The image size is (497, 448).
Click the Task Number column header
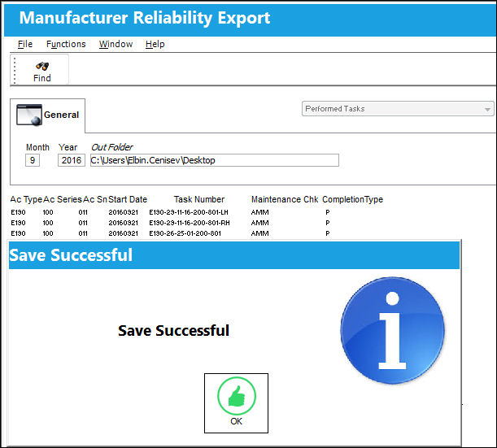click(x=199, y=199)
